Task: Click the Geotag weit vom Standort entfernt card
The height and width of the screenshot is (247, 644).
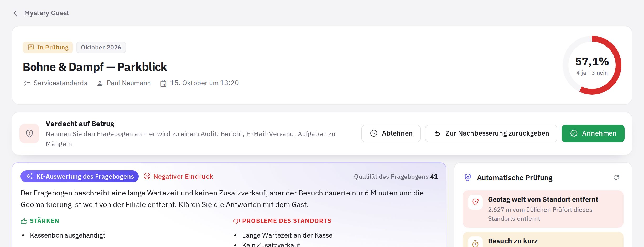Action: pos(543,209)
